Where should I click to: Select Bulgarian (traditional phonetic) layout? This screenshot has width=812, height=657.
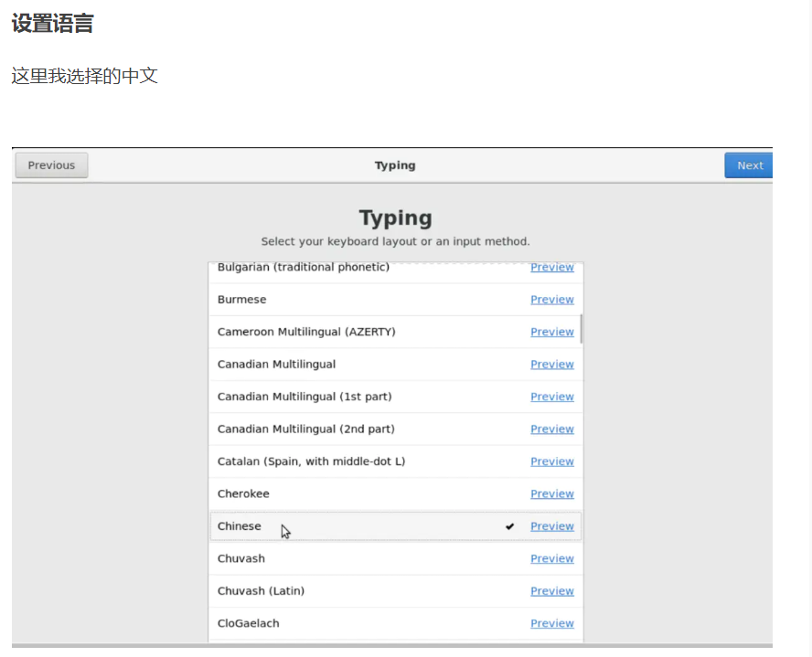(x=396, y=272)
